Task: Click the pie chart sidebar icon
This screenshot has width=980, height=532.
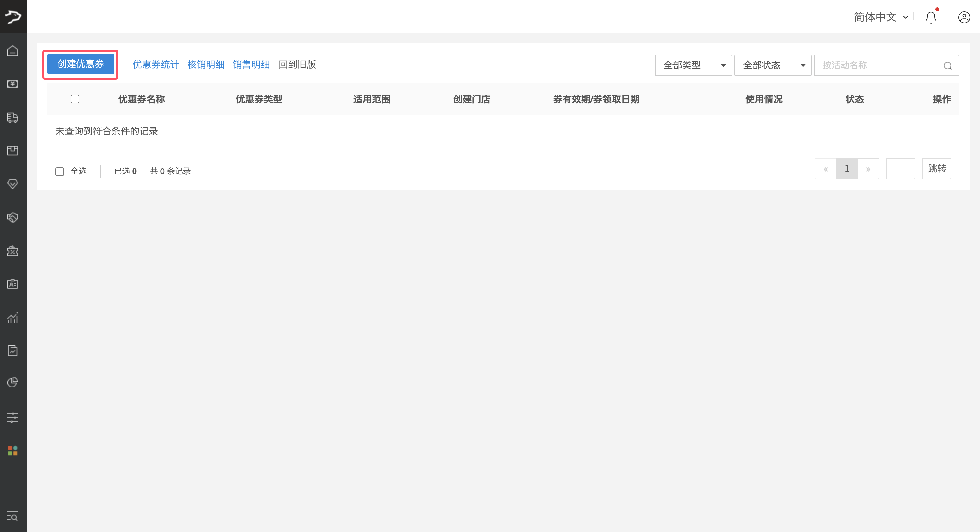Action: [13, 382]
